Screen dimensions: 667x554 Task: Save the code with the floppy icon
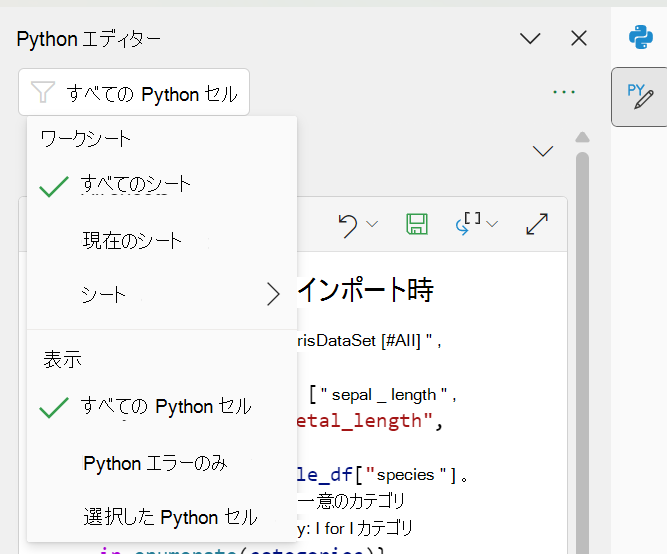coord(417,224)
